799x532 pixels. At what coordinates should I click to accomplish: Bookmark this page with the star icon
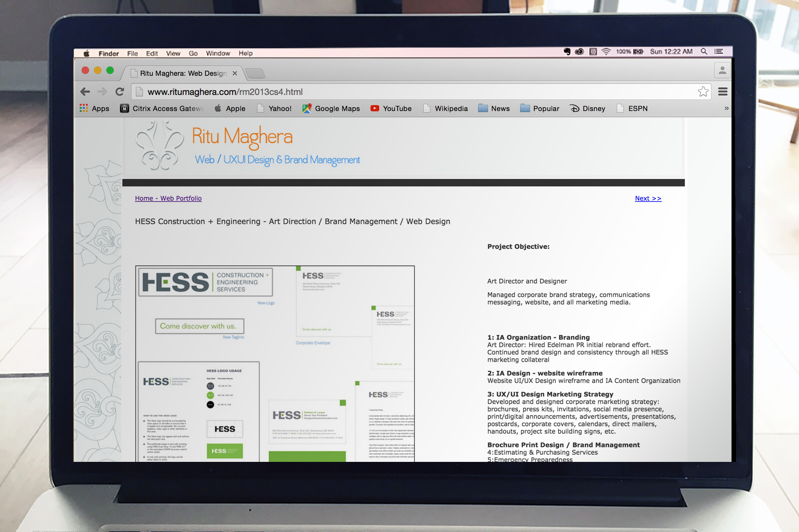[703, 92]
